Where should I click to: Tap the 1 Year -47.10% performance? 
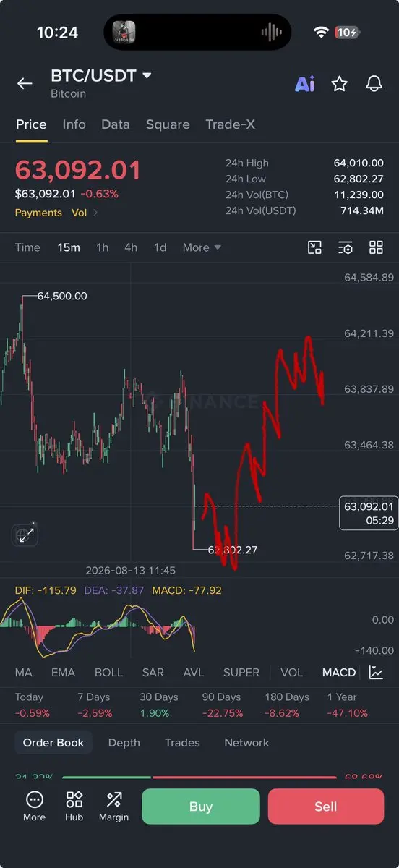(347, 705)
